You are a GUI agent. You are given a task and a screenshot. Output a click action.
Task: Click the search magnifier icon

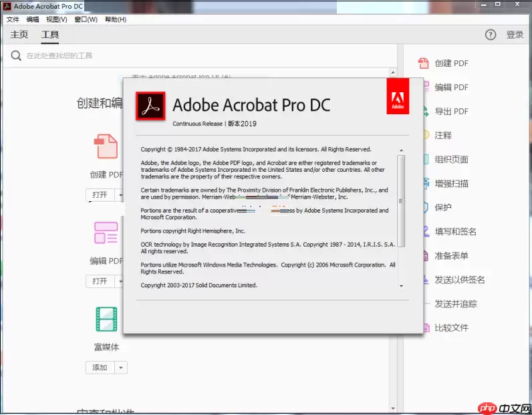(16, 55)
